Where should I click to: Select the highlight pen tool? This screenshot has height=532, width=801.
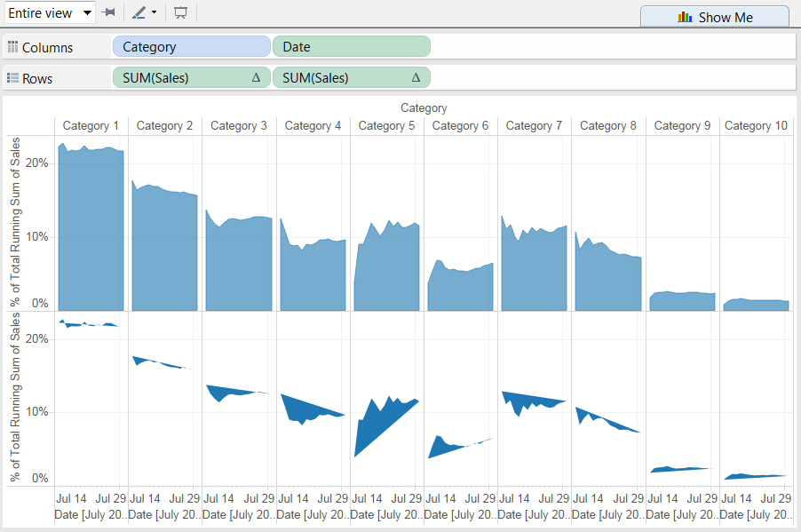click(140, 12)
